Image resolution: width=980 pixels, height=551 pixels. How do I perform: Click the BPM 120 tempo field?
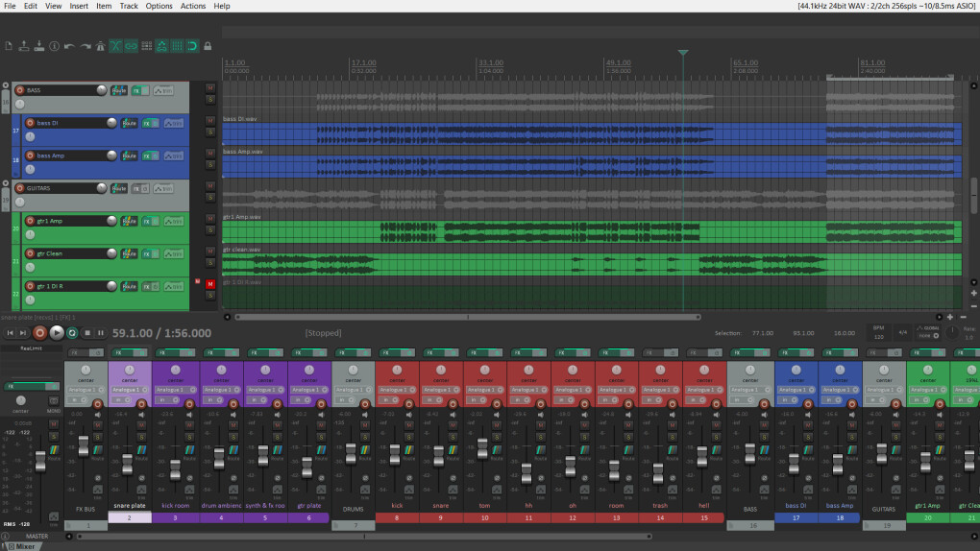click(879, 332)
